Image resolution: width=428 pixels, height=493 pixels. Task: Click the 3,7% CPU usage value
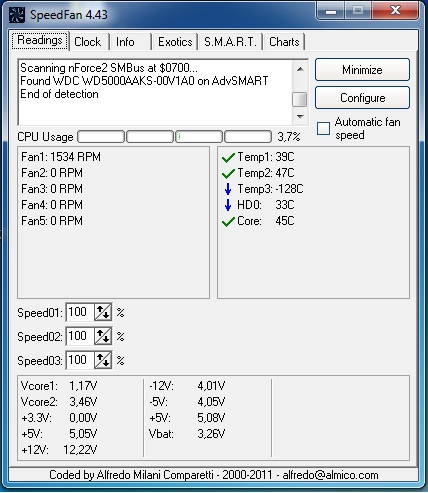coord(289,137)
